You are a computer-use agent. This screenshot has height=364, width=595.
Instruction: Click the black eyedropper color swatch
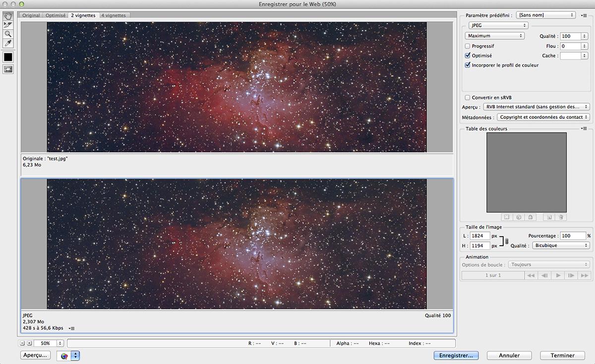[8, 57]
